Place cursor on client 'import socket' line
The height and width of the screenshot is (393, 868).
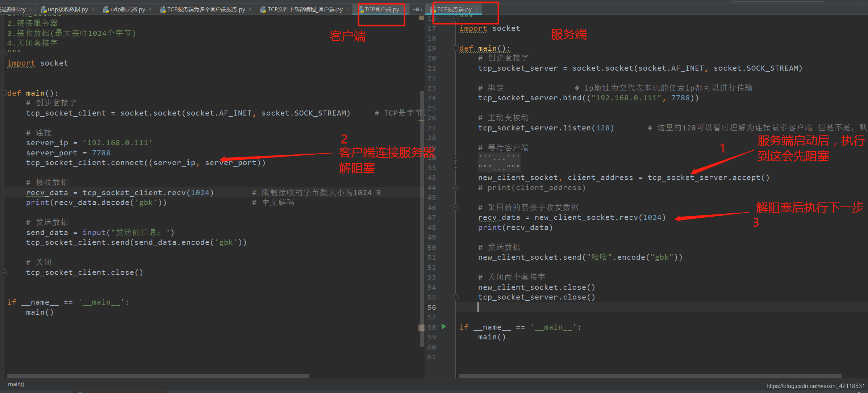tap(38, 63)
